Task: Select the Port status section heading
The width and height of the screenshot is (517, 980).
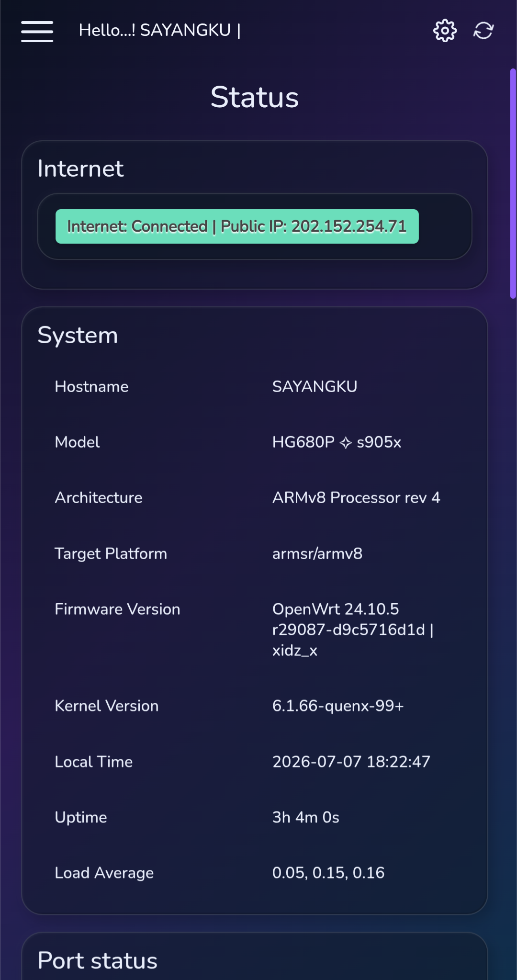Action: pos(98,961)
